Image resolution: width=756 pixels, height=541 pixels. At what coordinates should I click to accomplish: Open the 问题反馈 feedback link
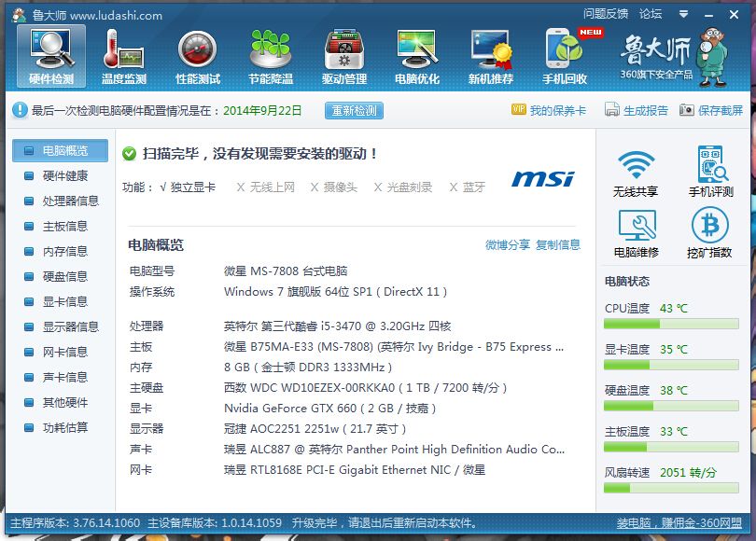coord(606,13)
